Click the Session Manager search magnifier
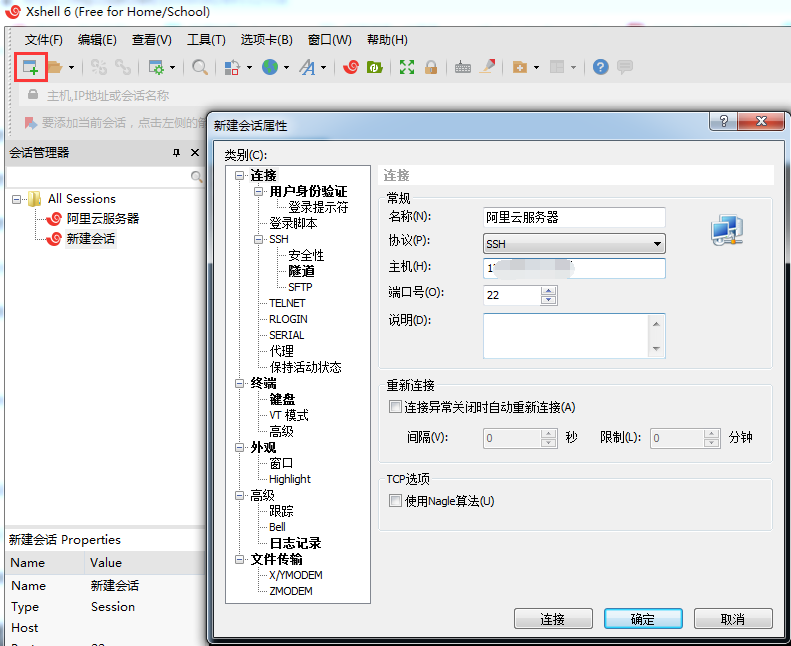Screen dimensions: 791x646 (196, 177)
